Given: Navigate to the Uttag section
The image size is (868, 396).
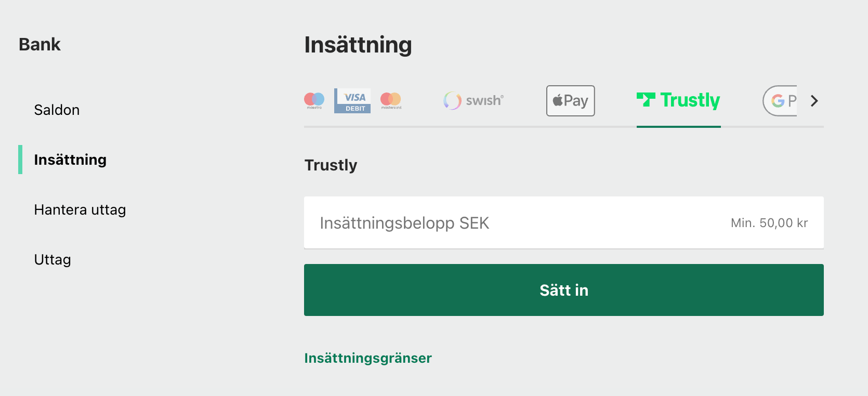Looking at the screenshot, I should (x=52, y=259).
